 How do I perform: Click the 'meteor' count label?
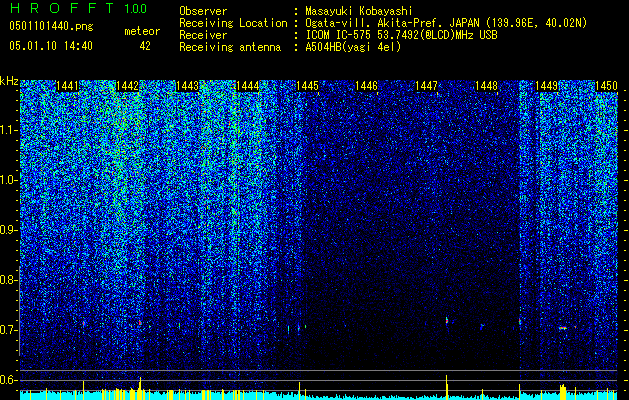(142, 31)
